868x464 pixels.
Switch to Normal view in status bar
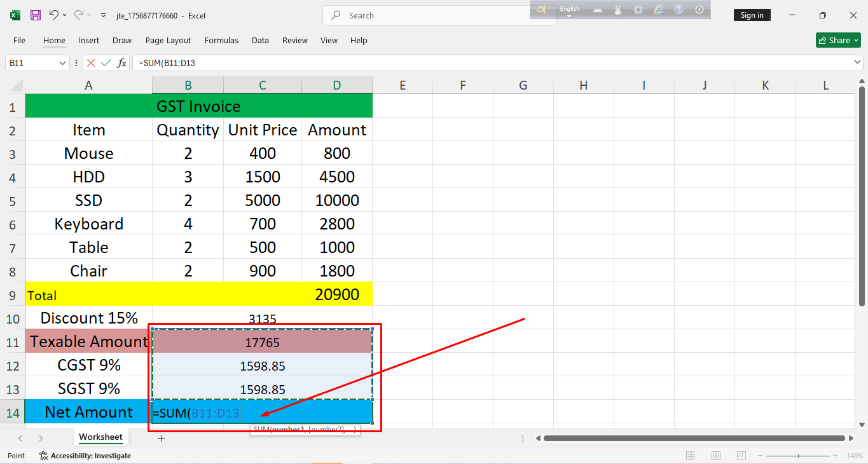point(690,456)
